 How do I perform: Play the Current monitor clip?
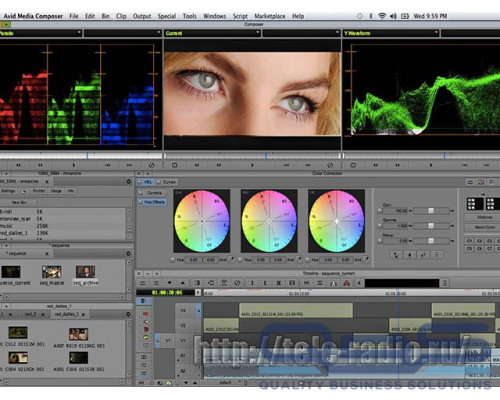click(252, 165)
